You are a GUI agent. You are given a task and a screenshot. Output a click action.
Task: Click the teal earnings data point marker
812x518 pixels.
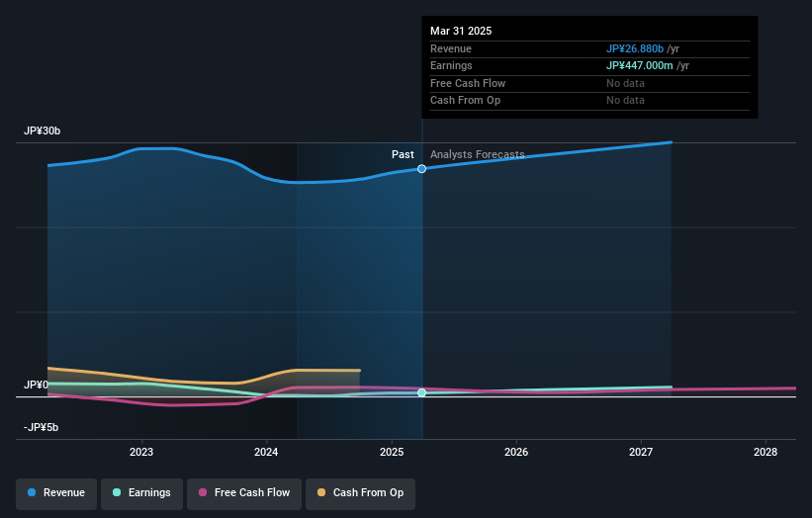pyautogui.click(x=422, y=392)
